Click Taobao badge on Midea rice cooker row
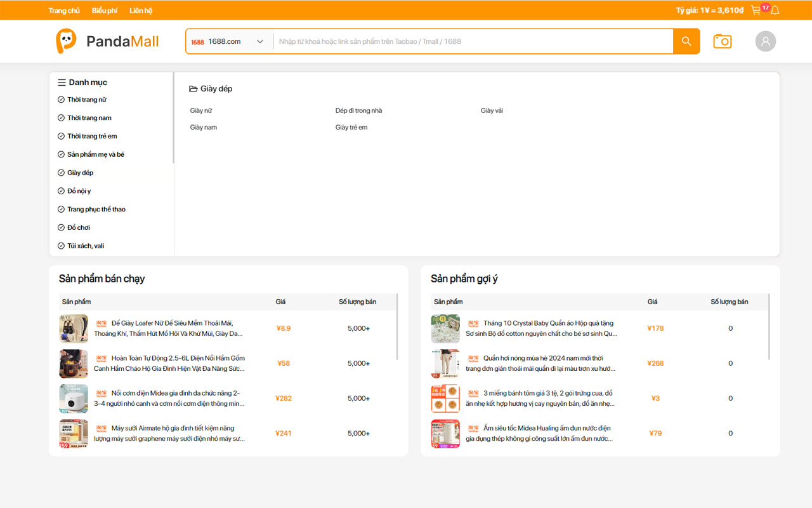The image size is (812, 508). (x=101, y=393)
